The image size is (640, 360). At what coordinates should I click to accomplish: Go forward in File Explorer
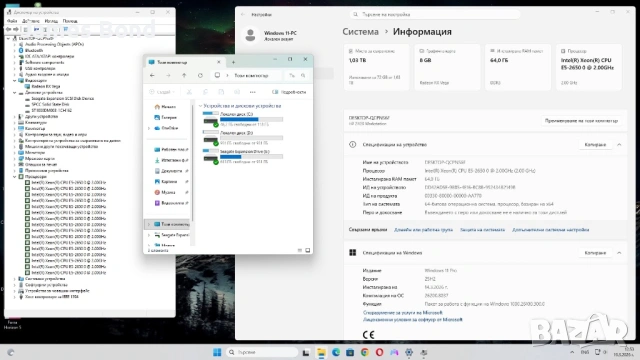coord(168,76)
